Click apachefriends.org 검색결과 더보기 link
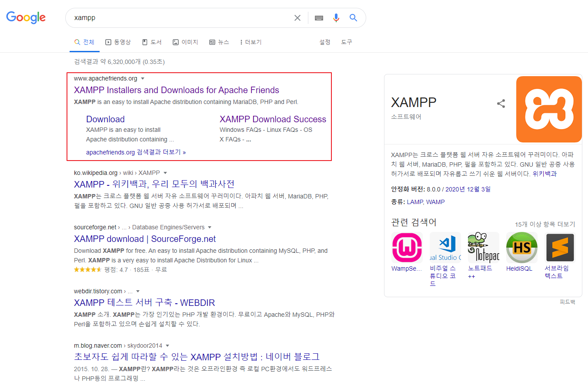 tap(136, 152)
